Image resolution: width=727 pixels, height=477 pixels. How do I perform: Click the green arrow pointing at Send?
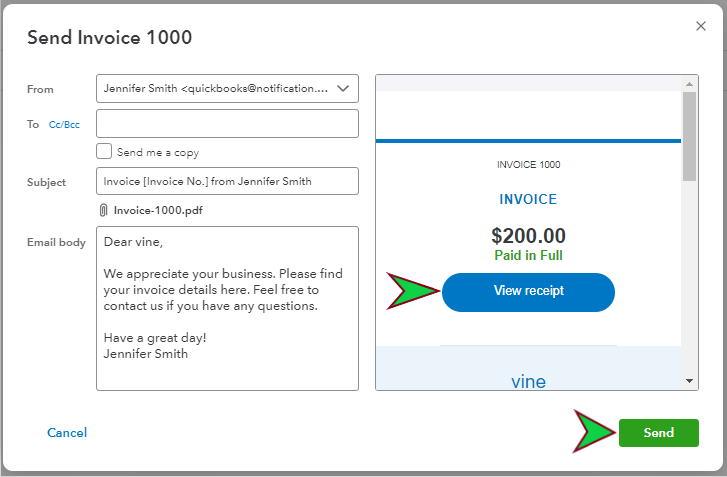pos(595,433)
